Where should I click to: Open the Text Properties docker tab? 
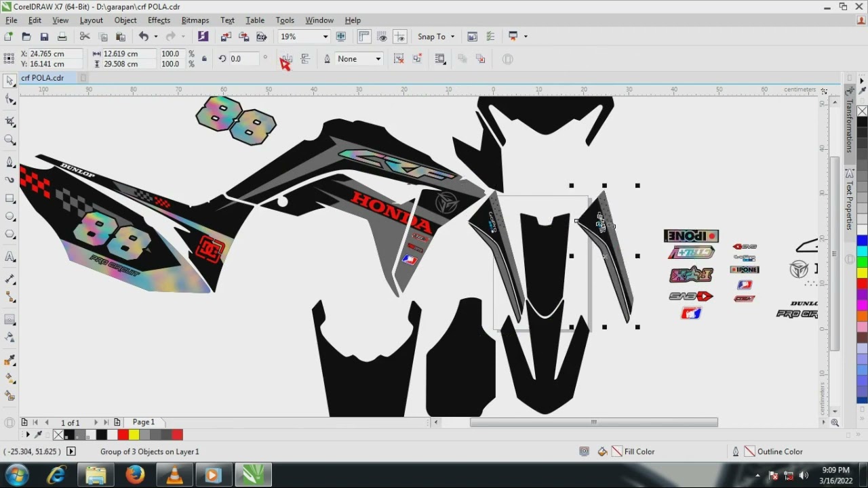849,200
